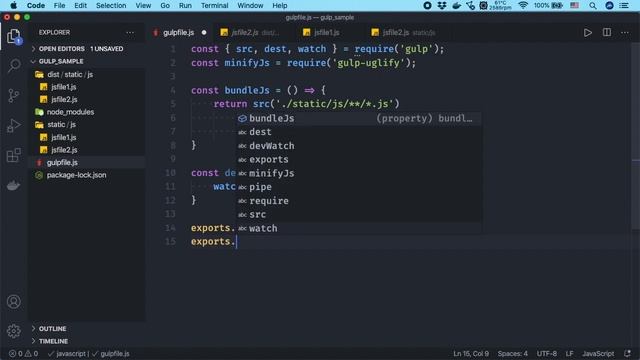Open the Selection menu
The image size is (640, 360).
pos(111,5)
